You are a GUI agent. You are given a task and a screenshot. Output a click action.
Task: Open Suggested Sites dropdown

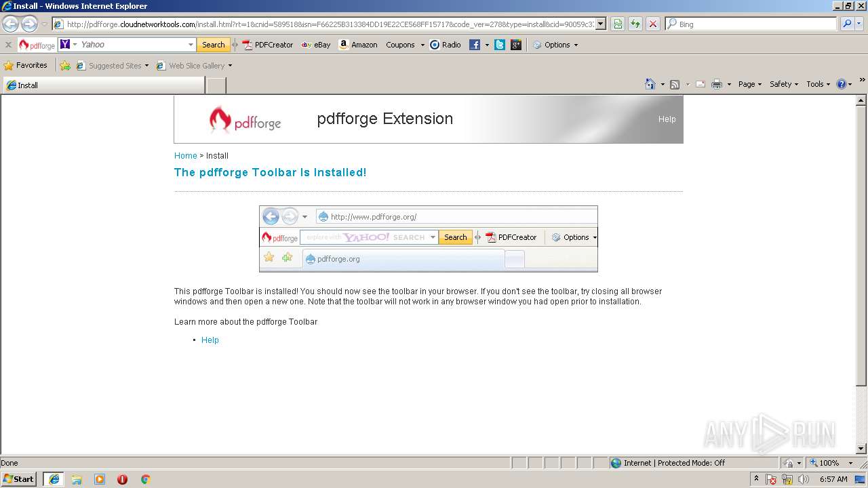[x=113, y=66]
